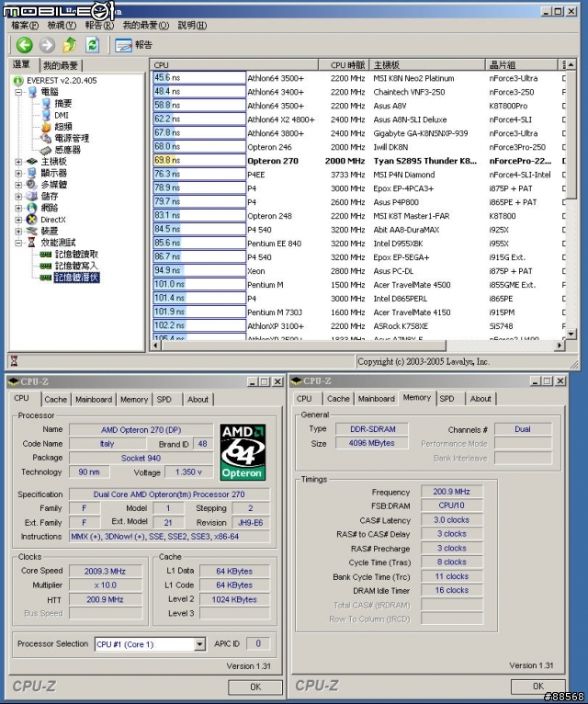The image size is (588, 704).
Task: Click the grey Forward arrow toolbar icon
Action: coord(47,44)
